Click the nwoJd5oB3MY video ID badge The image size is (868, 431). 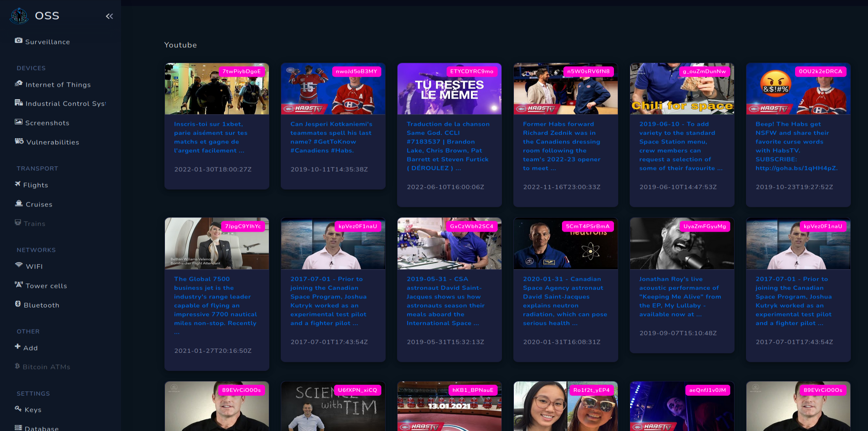tap(357, 72)
